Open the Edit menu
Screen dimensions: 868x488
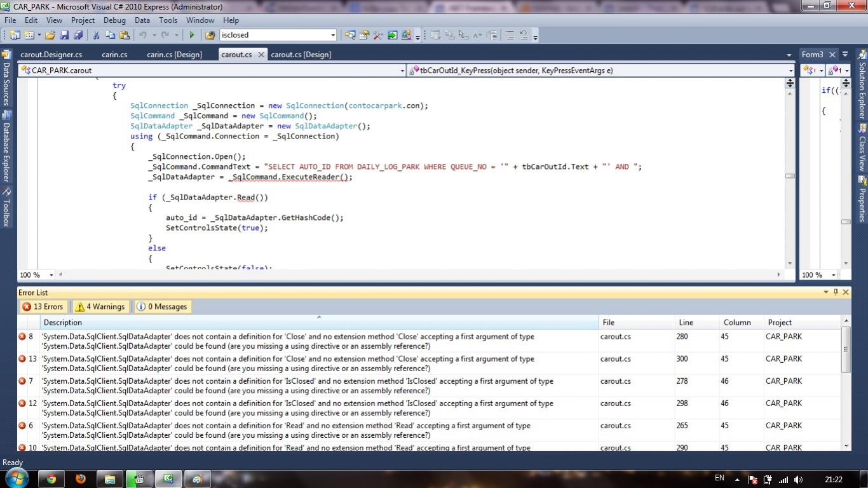coord(31,20)
